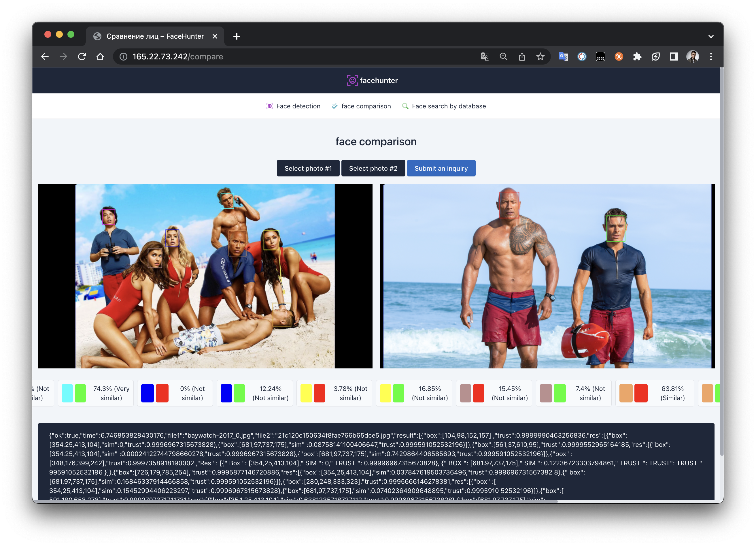This screenshot has width=756, height=546.
Task: Open the dark glasses extension icon
Action: (x=600, y=57)
